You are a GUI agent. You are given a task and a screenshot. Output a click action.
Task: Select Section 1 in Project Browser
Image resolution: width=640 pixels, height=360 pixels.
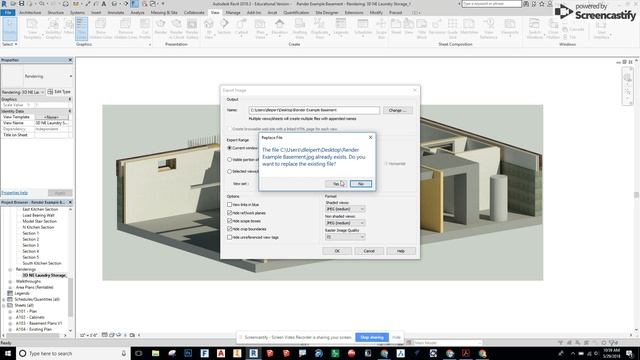coord(31,233)
